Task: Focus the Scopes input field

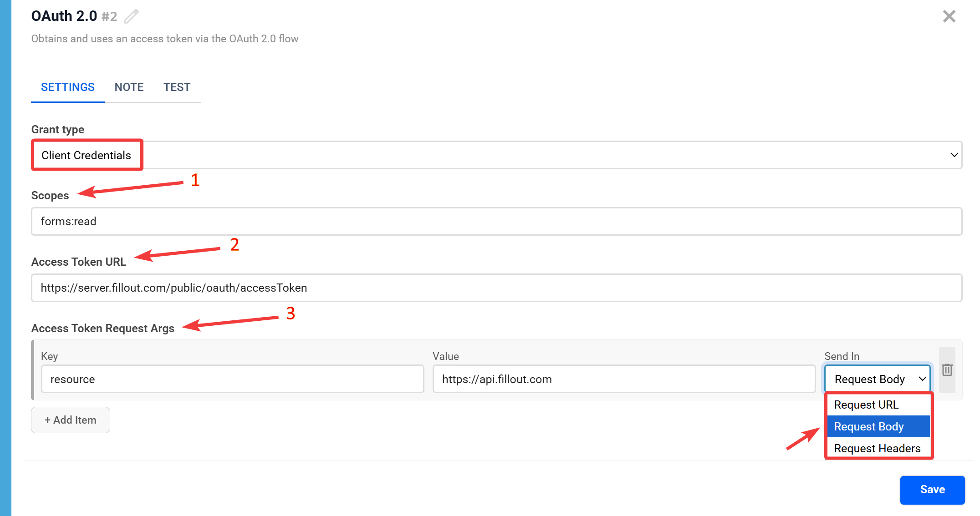Action: [x=496, y=222]
